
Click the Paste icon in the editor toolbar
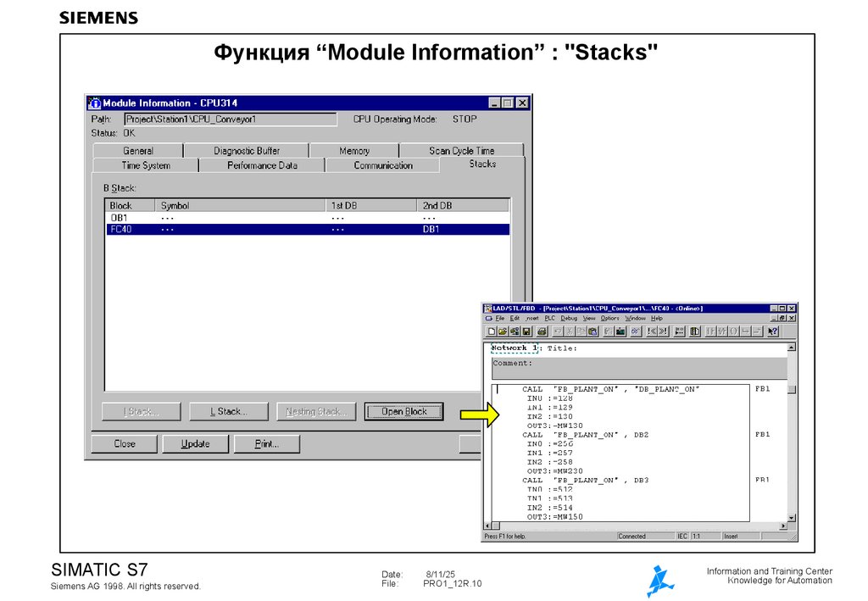(x=593, y=331)
